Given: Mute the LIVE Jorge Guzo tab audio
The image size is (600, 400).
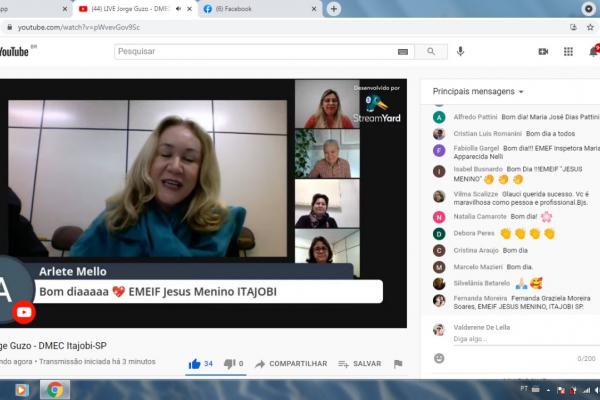Looking at the screenshot, I should [178, 9].
